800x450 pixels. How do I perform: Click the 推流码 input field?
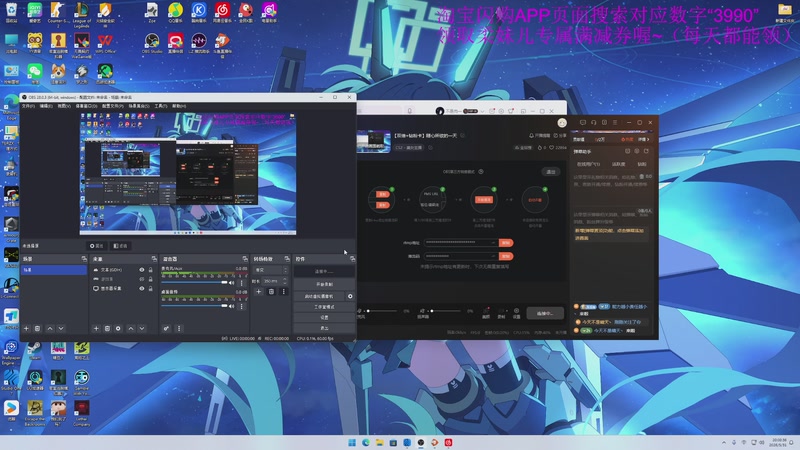point(460,256)
